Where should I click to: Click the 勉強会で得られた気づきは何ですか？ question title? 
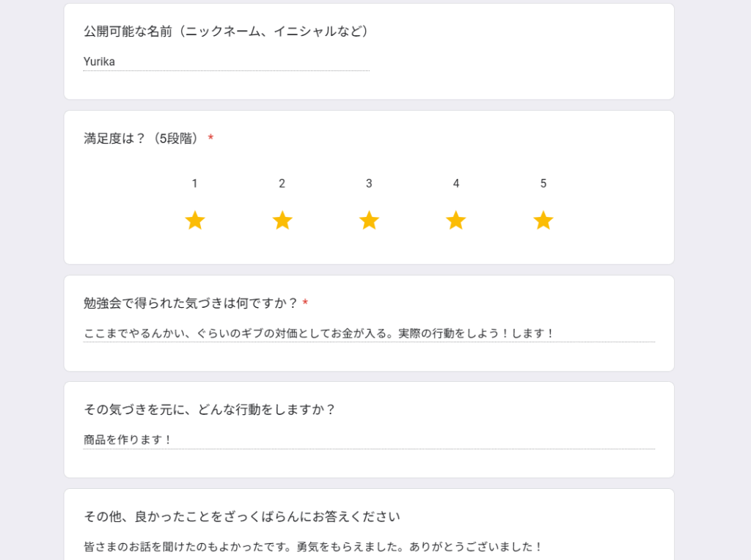click(x=190, y=303)
